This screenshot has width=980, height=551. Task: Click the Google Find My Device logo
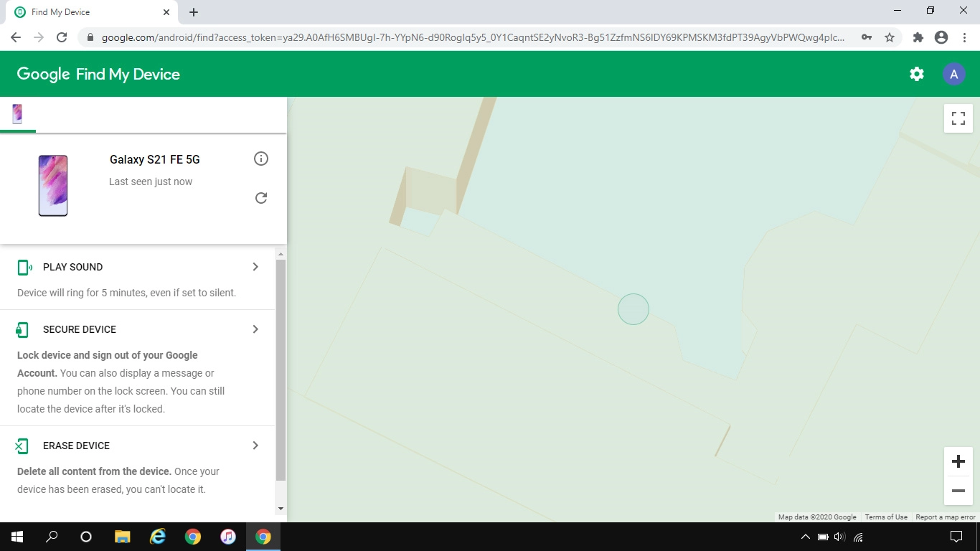[98, 74]
